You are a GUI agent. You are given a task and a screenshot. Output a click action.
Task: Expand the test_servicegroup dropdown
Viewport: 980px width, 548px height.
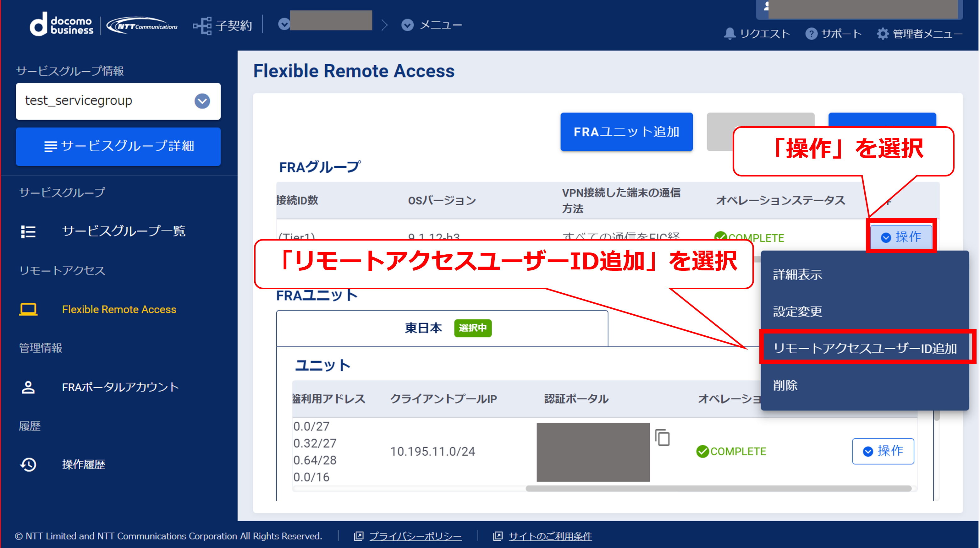click(202, 101)
